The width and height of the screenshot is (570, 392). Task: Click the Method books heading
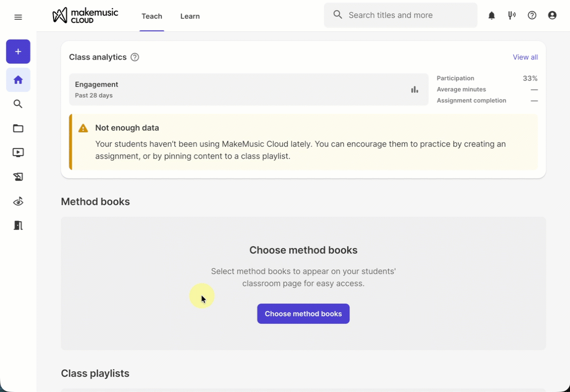(95, 202)
